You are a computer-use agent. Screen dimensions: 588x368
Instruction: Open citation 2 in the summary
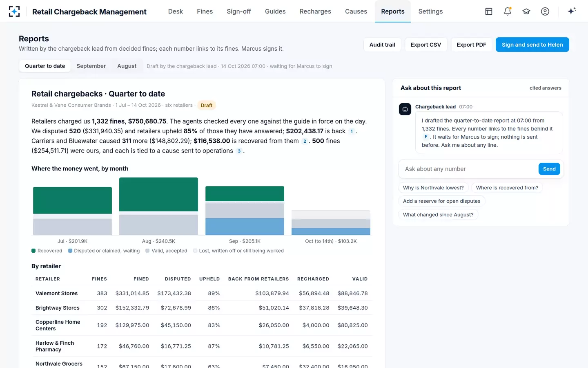click(305, 141)
